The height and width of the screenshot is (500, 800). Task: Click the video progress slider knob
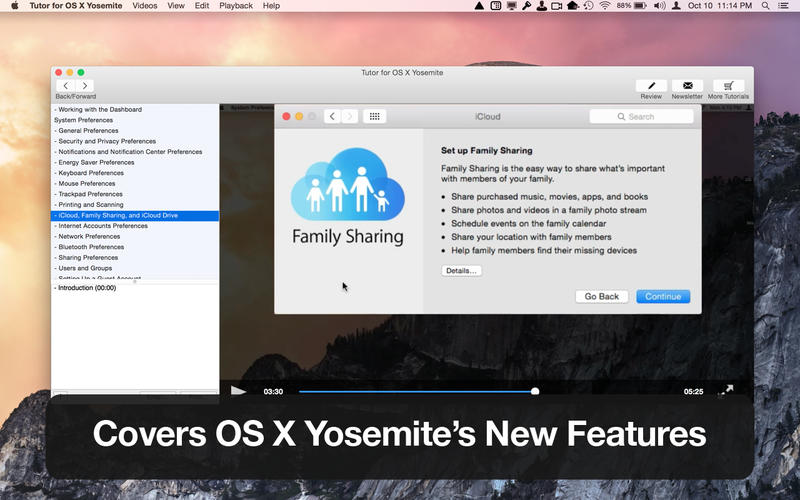535,391
